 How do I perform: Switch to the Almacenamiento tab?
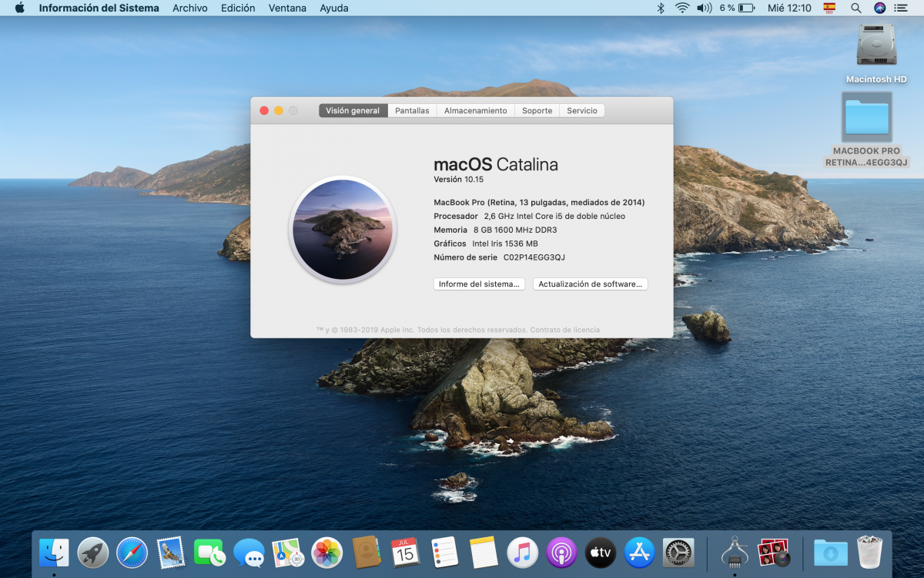coord(475,111)
